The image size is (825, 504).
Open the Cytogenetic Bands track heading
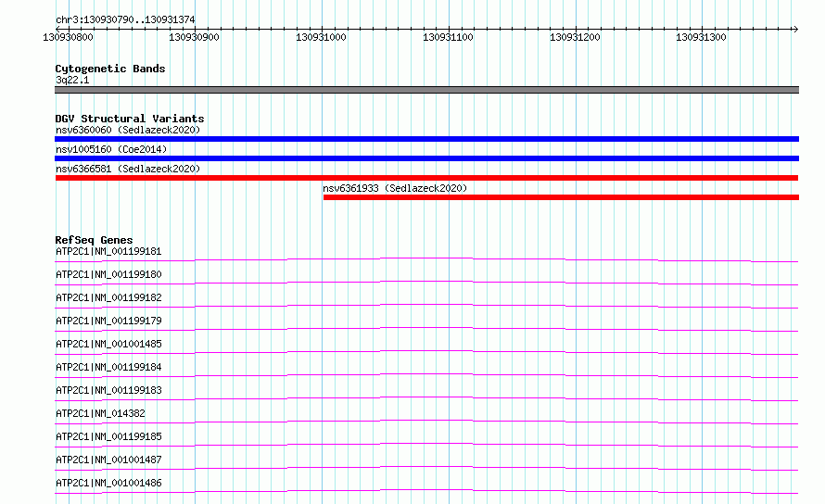click(110, 69)
